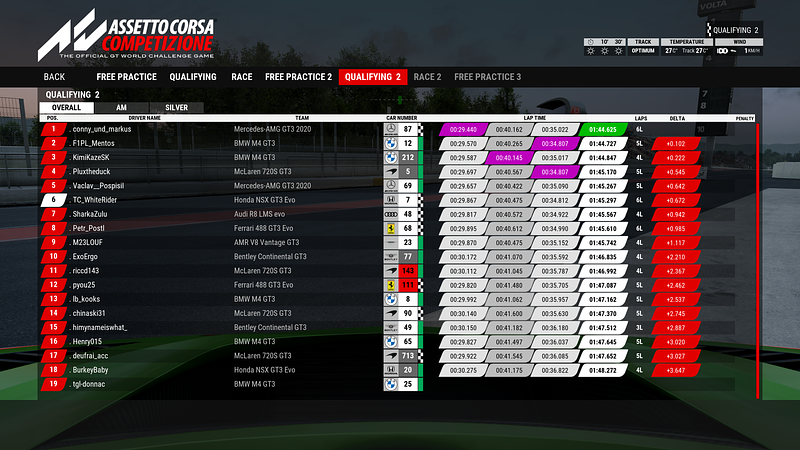Select driver conny_und_markus row
The width and height of the screenshot is (800, 450).
[388, 129]
